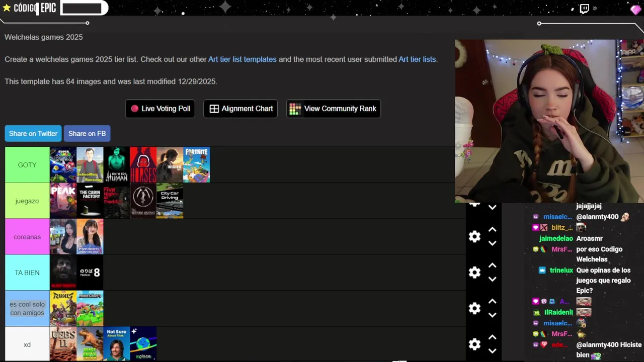644x362 pixels.
Task: Click chat username blitz_...
Action: [561, 228]
